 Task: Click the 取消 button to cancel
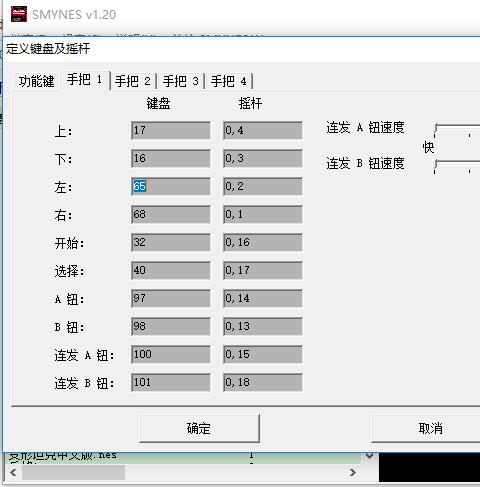pyautogui.click(x=426, y=428)
